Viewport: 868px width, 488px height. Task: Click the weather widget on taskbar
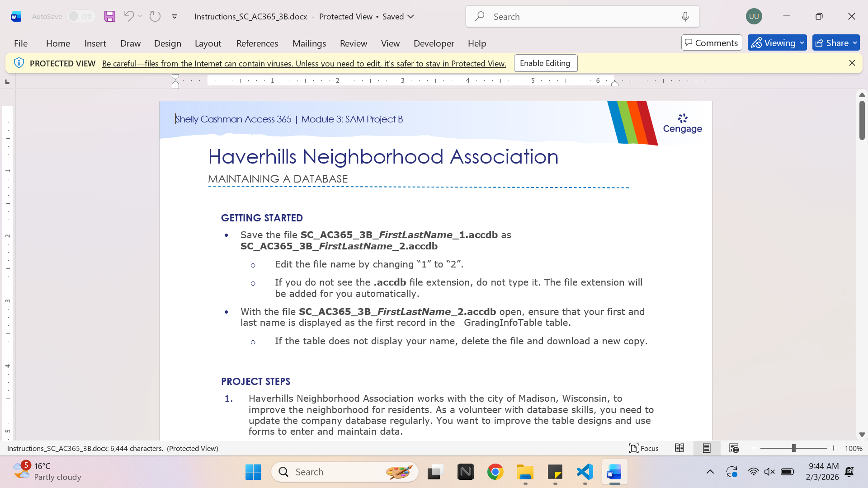[47, 472]
